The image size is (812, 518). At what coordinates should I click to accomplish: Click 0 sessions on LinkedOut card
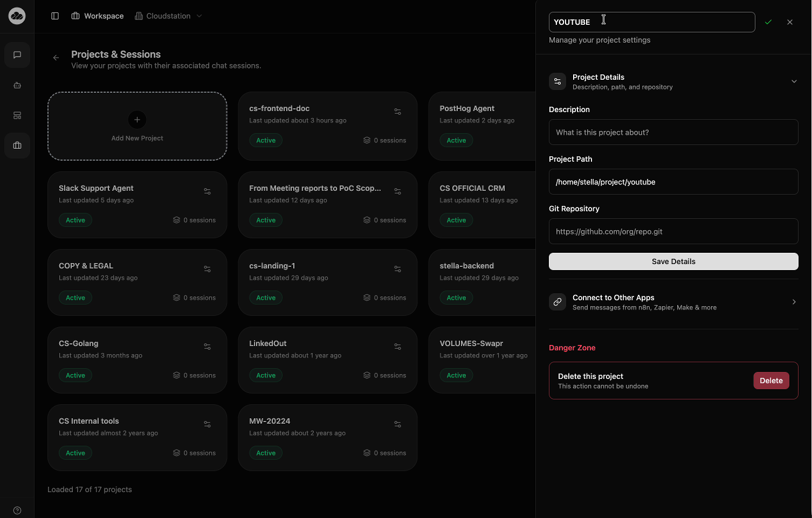(385, 375)
